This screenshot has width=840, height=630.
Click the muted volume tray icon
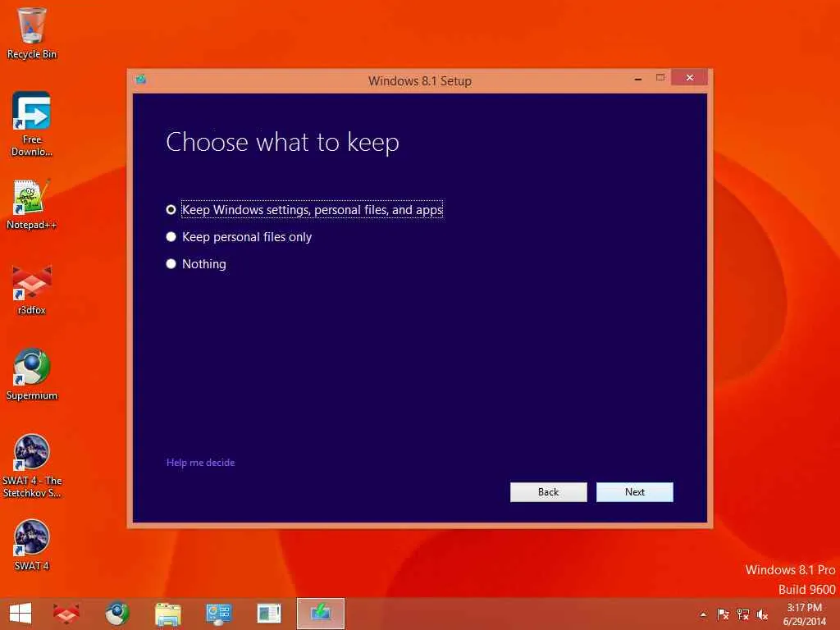coord(762,614)
